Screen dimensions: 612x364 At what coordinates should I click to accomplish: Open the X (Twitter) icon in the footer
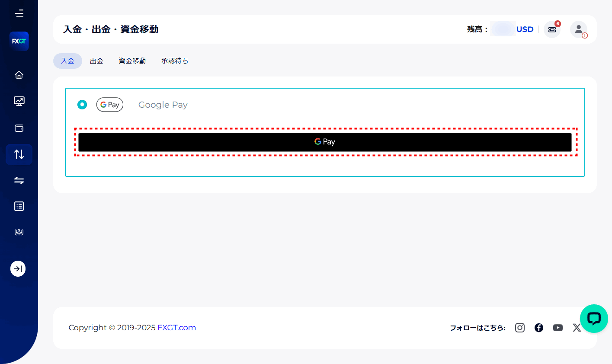point(577,328)
